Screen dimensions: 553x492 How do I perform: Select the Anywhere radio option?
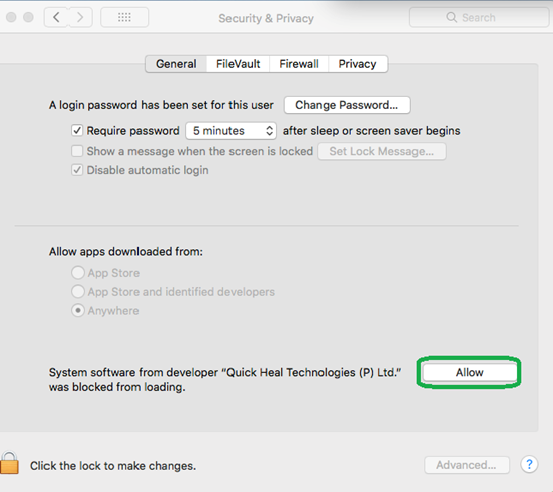click(78, 311)
